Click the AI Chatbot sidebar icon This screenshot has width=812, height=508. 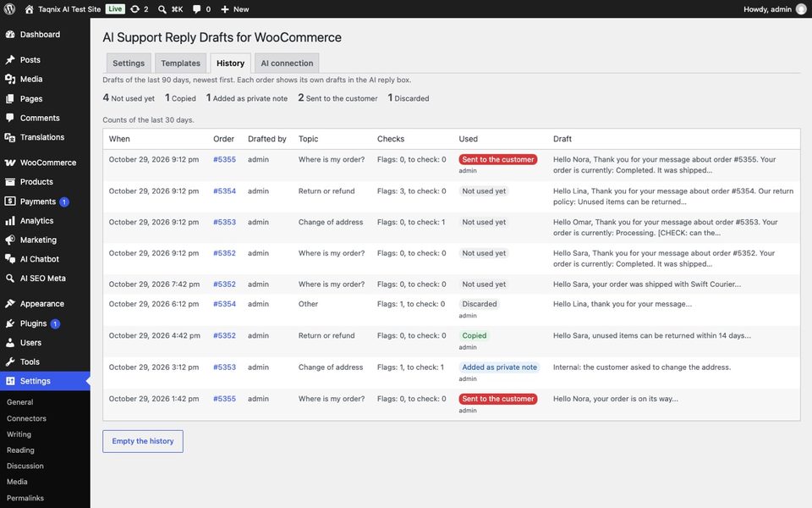coord(10,259)
